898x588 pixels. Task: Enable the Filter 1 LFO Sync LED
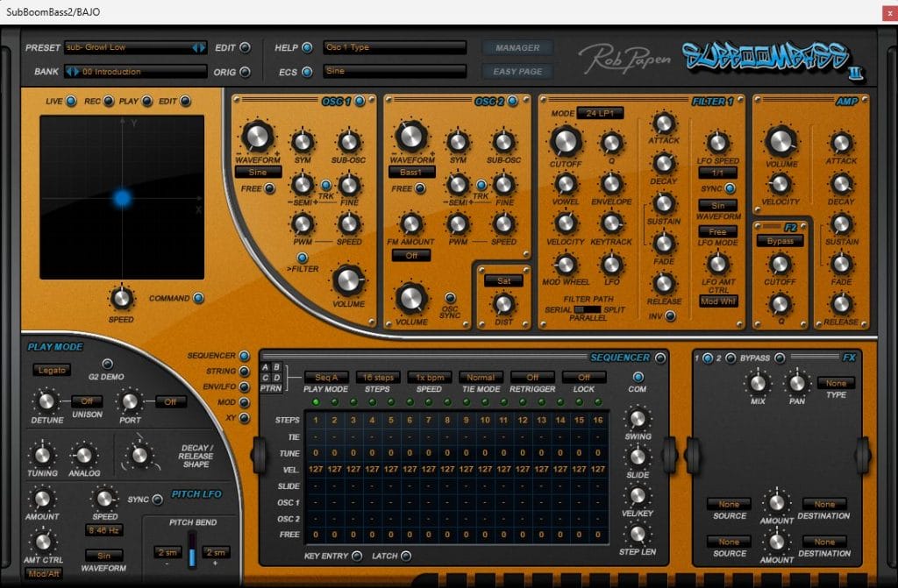730,188
